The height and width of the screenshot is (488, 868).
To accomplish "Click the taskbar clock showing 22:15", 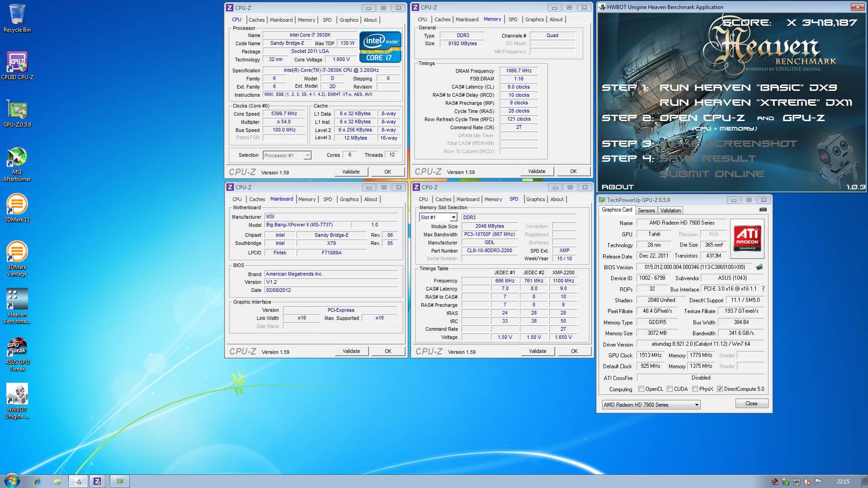I will [x=843, y=482].
